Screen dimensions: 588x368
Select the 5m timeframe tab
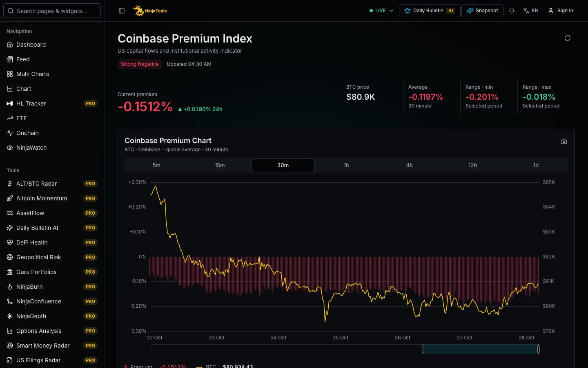coord(156,165)
